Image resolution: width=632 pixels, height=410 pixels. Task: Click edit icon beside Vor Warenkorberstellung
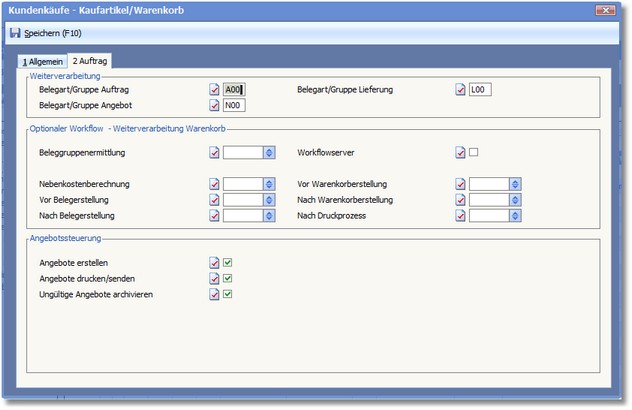click(x=460, y=185)
